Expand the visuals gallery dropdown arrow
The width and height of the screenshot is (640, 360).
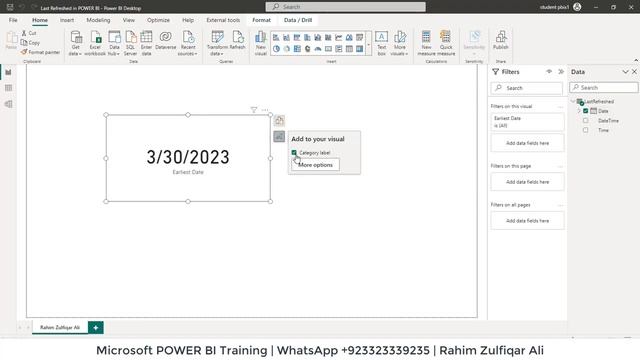click(x=369, y=44)
